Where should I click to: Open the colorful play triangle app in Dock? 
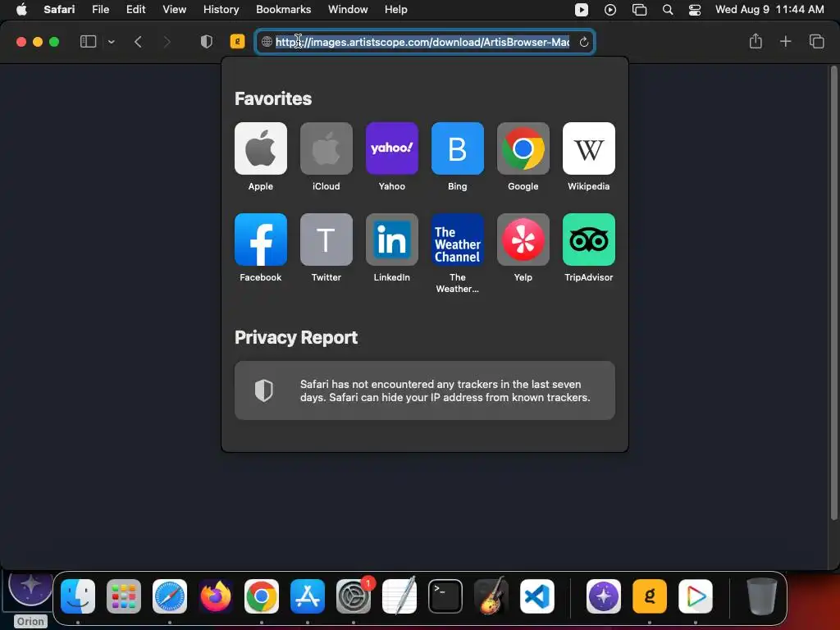point(696,596)
